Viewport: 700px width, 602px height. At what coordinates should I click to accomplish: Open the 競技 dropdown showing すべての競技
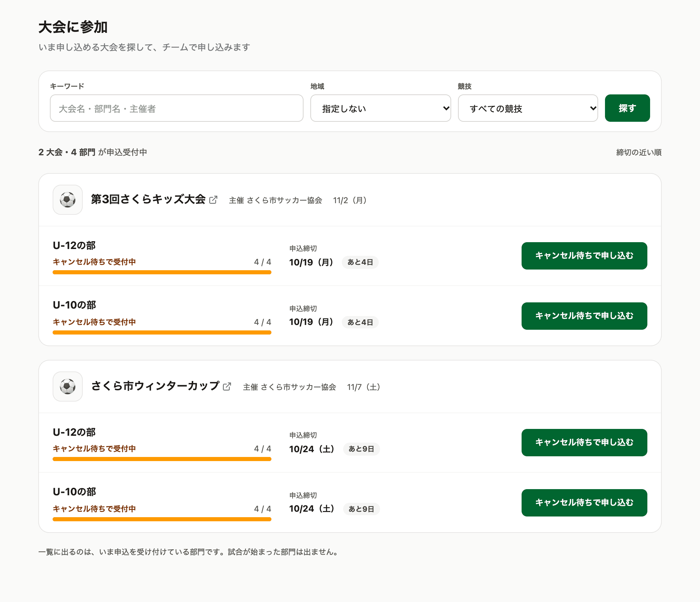(x=528, y=108)
